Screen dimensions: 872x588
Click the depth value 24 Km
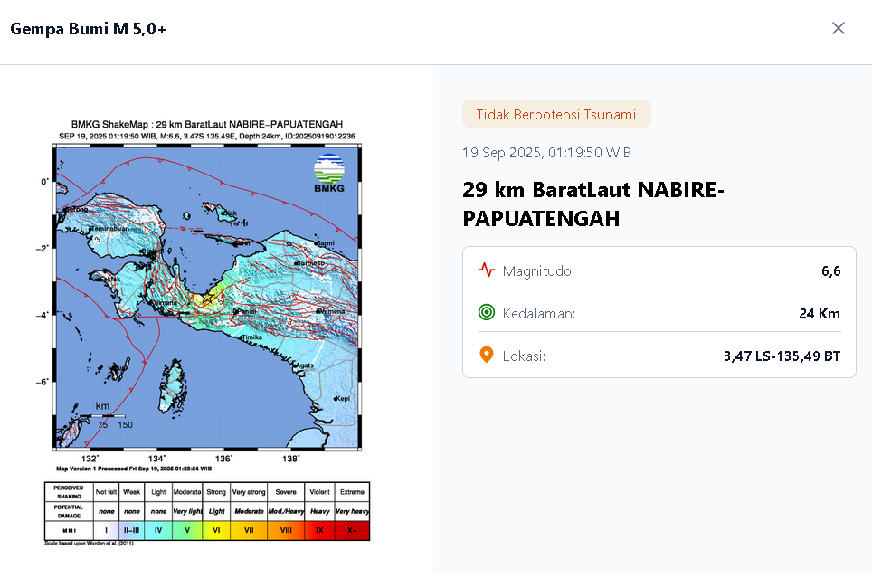pos(820,313)
